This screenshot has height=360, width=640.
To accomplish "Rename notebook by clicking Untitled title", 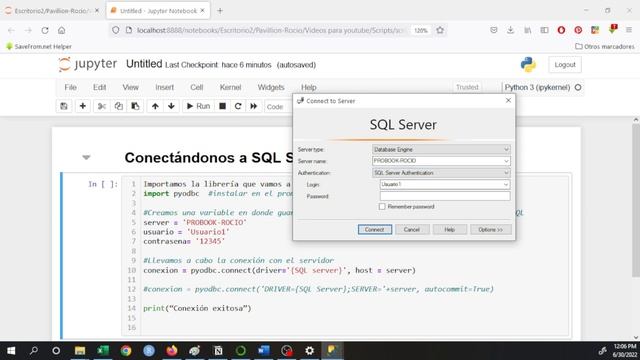I will coord(144,64).
